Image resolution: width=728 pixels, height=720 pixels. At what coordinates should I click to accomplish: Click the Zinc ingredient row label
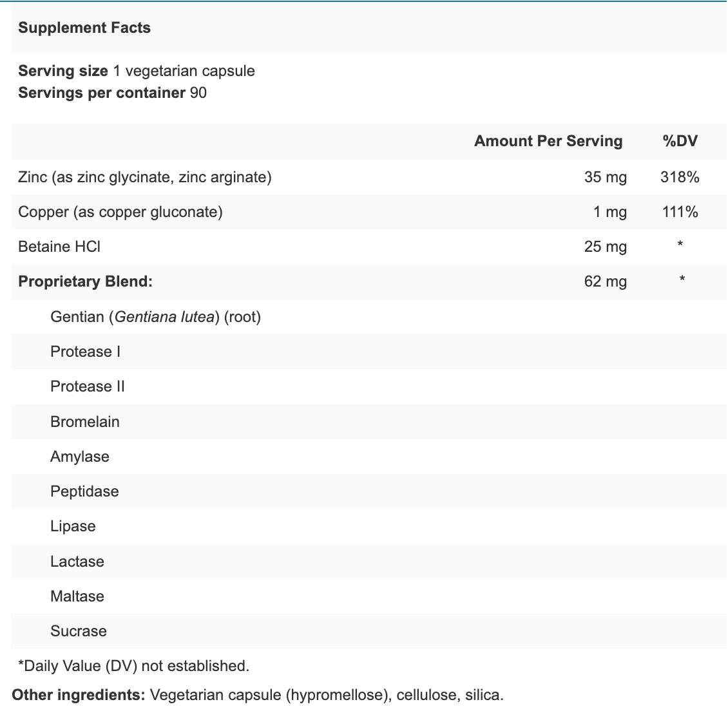pyautogui.click(x=145, y=177)
